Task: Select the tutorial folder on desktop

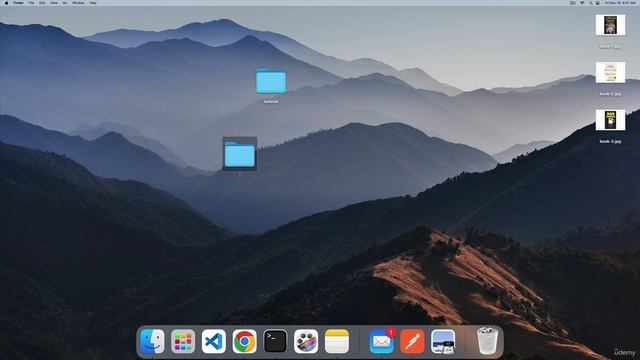Action: click(271, 82)
